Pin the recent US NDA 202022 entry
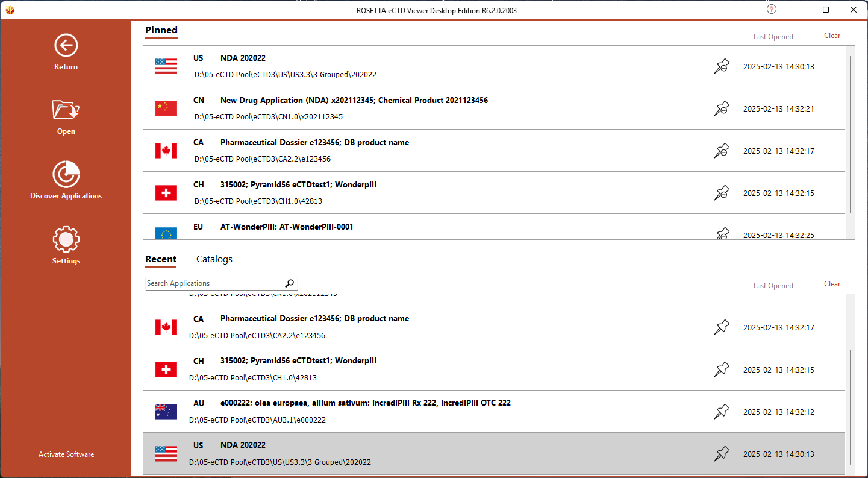Viewport: 868px width, 478px height. tap(722, 454)
